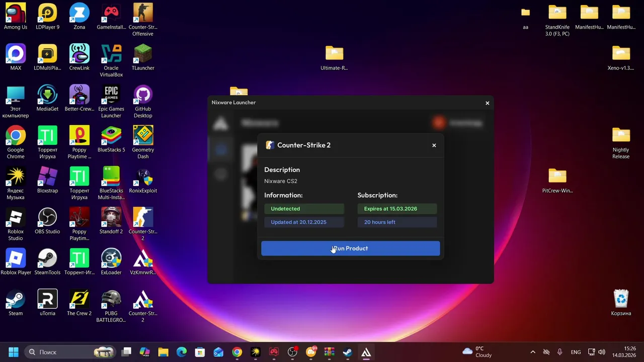Image resolution: width=644 pixels, height=362 pixels.
Task: Open The Crew 2 desktop shortcut
Action: click(79, 303)
